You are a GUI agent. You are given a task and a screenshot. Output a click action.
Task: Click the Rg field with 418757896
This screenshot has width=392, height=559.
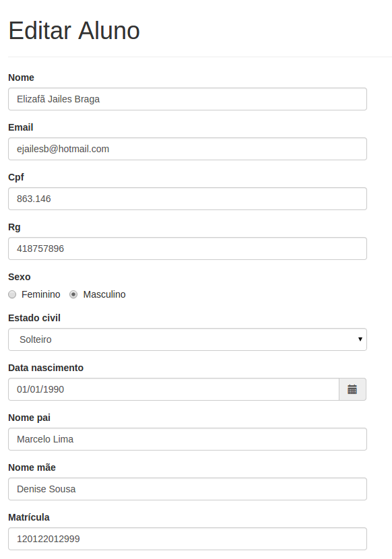[188, 249]
